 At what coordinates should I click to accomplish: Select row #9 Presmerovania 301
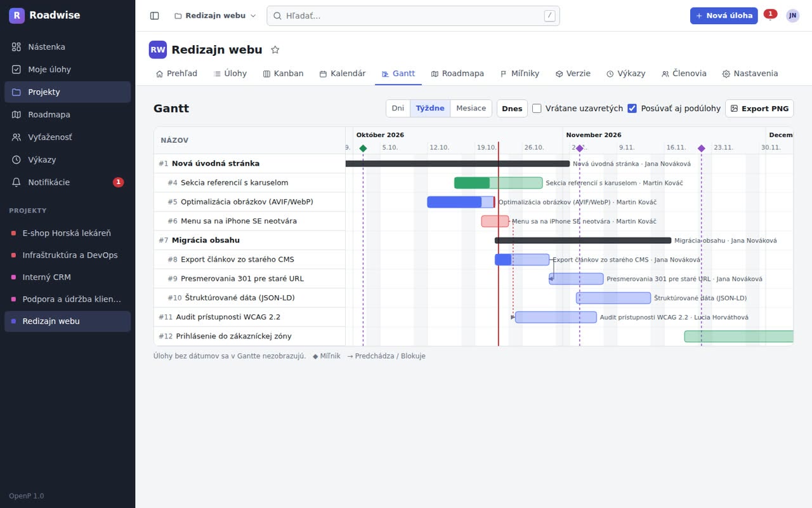pos(250,279)
